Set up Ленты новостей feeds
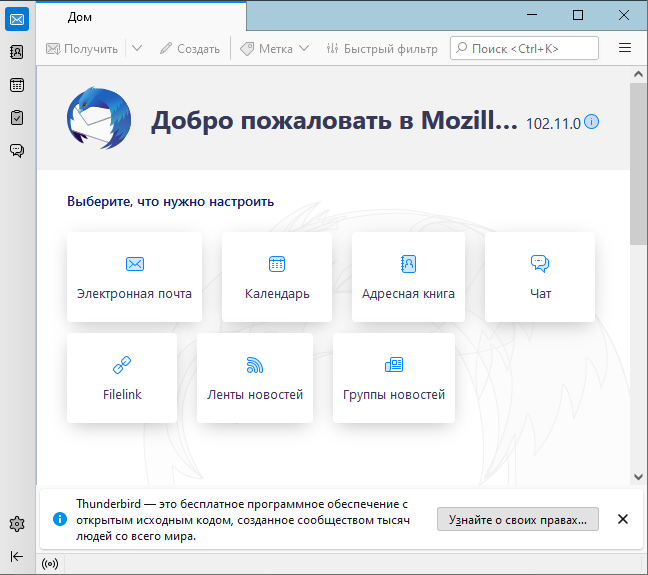Image resolution: width=648 pixels, height=575 pixels. pos(255,378)
